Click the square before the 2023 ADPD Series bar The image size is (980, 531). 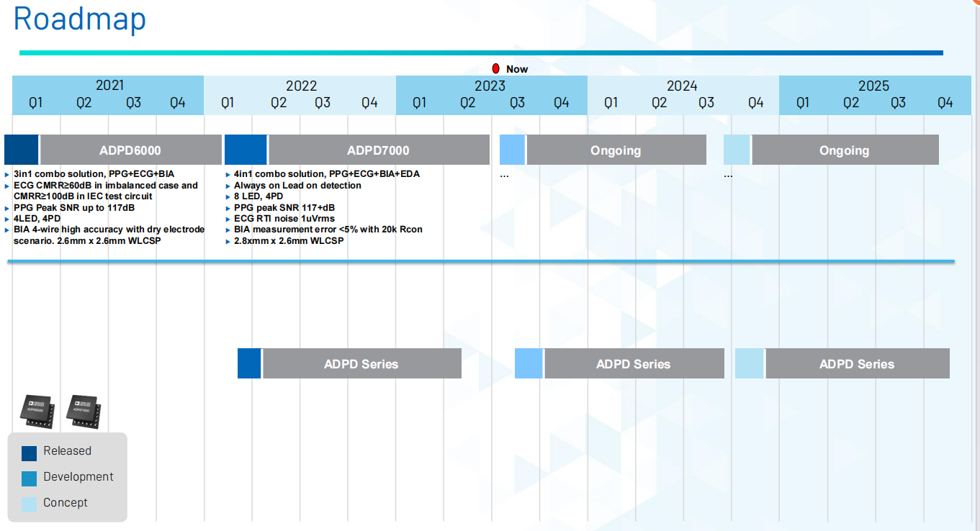(529, 363)
